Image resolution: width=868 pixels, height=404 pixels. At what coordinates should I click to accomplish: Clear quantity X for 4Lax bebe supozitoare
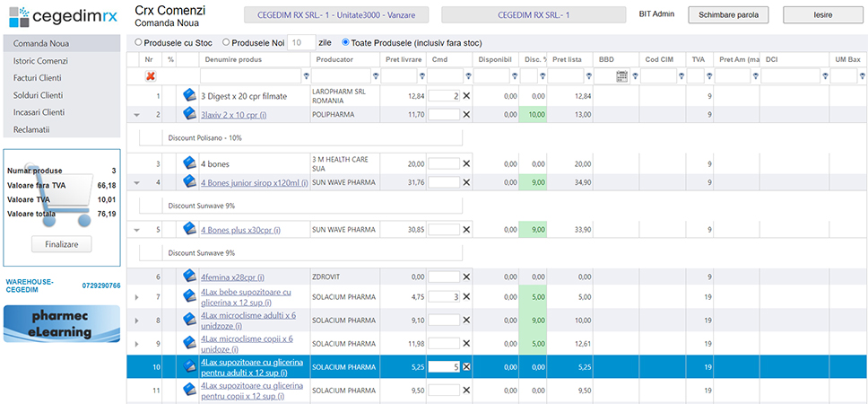(x=466, y=296)
